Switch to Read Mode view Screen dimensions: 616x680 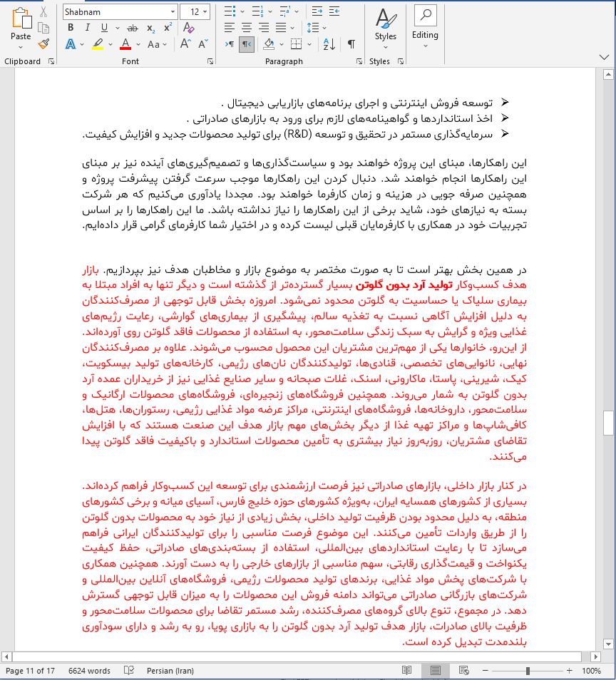pos(406,671)
